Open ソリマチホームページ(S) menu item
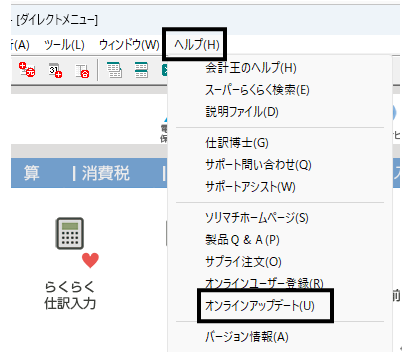Image resolution: width=402 pixels, height=360 pixels. coord(280,218)
